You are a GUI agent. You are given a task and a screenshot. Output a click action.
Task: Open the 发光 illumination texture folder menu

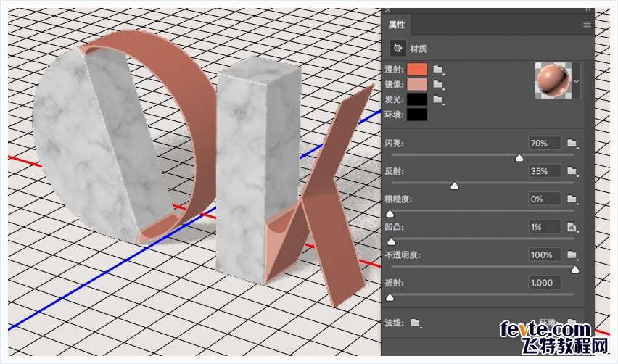pyautogui.click(x=438, y=99)
